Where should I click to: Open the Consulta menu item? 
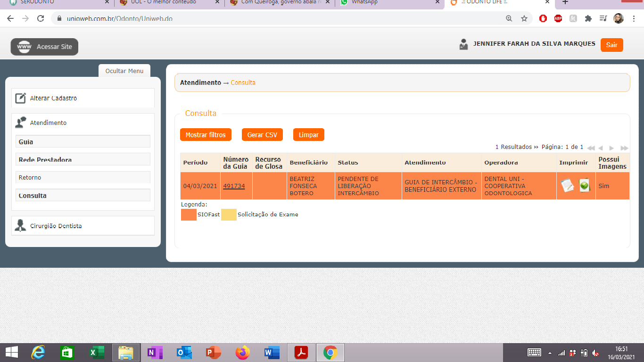tap(83, 195)
